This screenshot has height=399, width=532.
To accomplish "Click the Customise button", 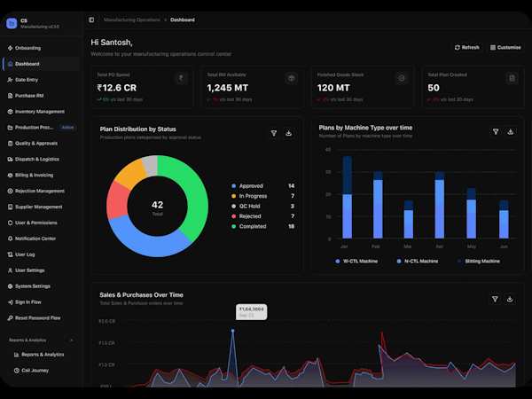I will pyautogui.click(x=505, y=48).
